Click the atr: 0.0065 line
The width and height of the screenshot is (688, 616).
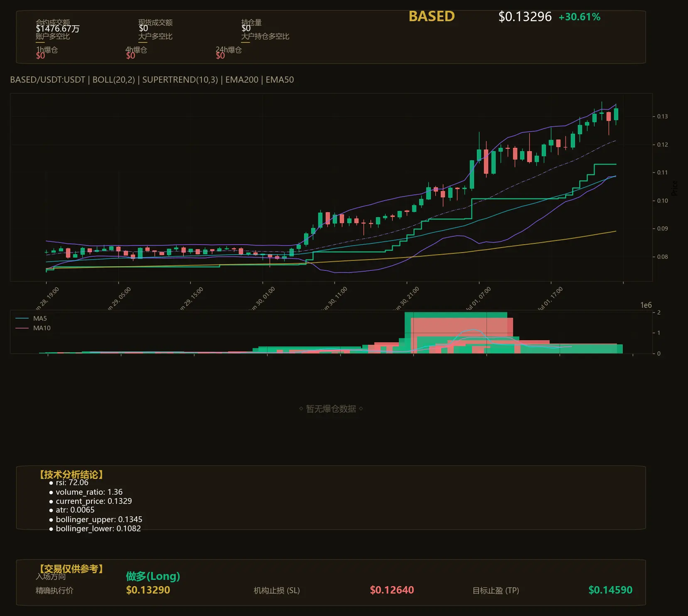[71, 510]
